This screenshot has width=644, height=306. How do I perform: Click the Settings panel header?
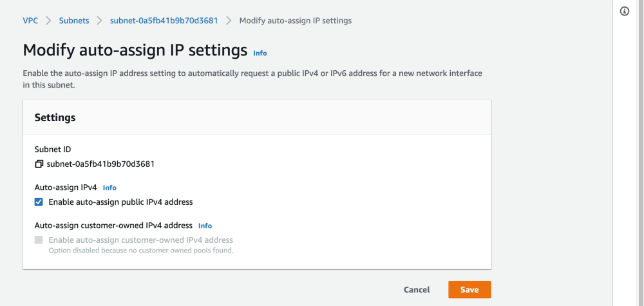click(x=55, y=118)
